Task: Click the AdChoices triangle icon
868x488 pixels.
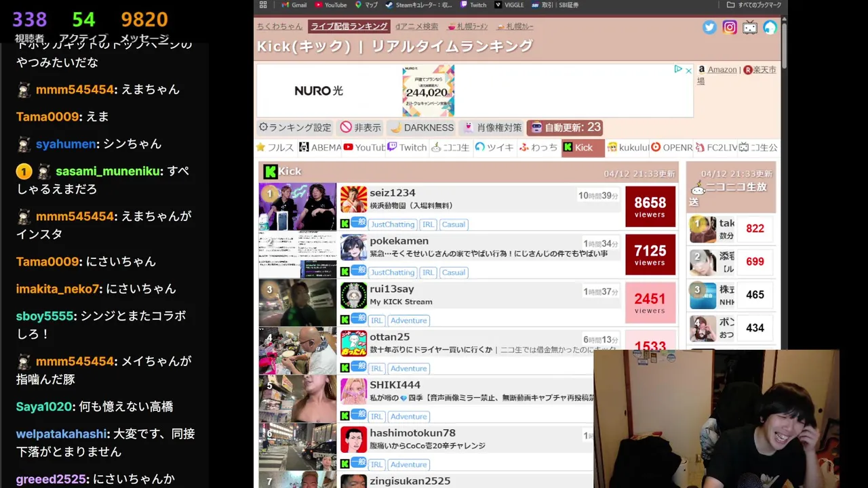Action: 677,70
